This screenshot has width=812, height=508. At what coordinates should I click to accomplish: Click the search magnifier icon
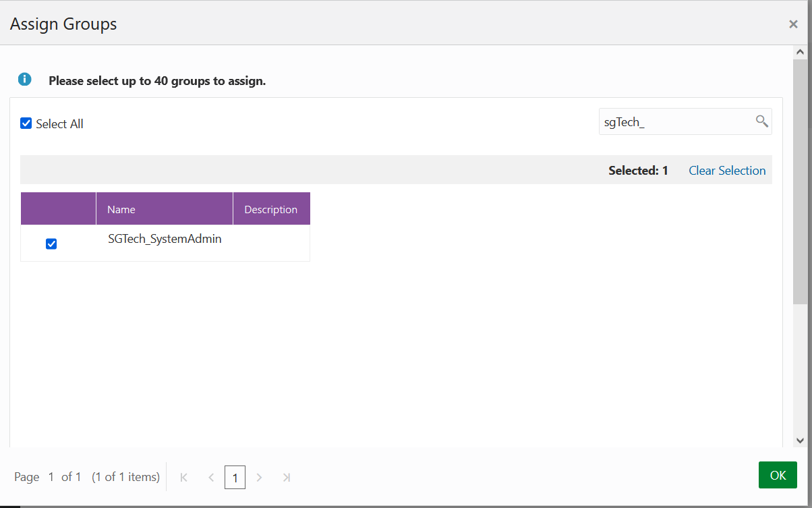[761, 121]
